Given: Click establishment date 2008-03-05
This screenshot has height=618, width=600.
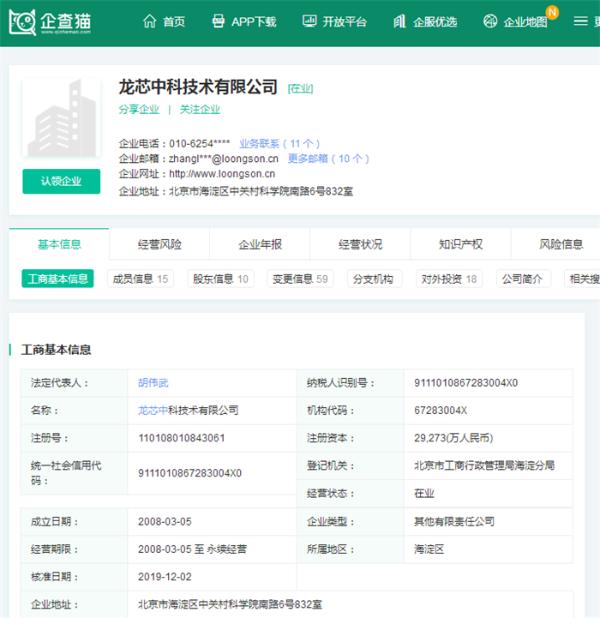Looking at the screenshot, I should tap(165, 521).
